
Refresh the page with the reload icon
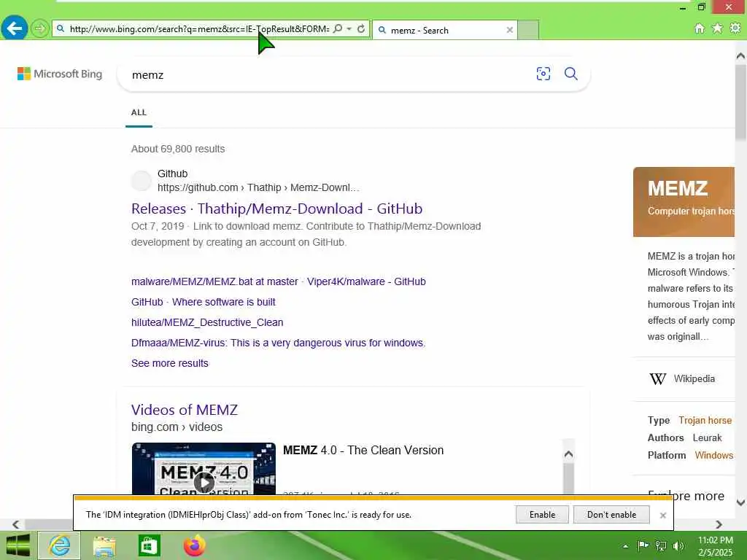(x=361, y=28)
